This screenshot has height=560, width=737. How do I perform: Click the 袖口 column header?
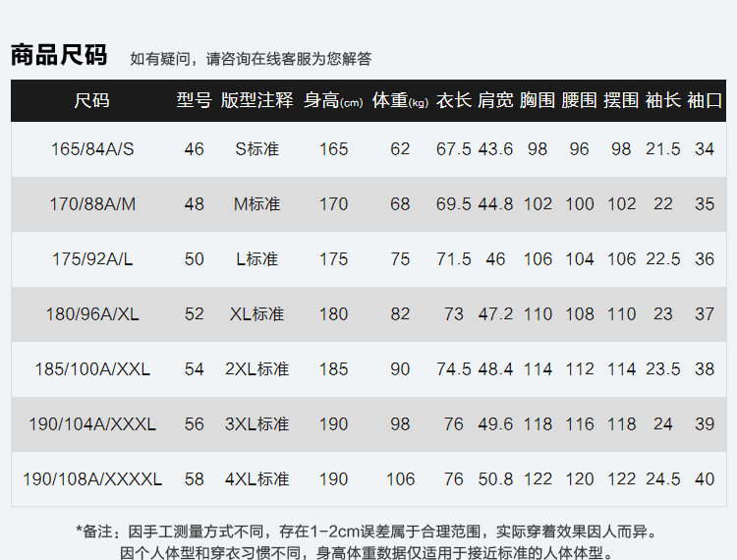[x=705, y=100]
